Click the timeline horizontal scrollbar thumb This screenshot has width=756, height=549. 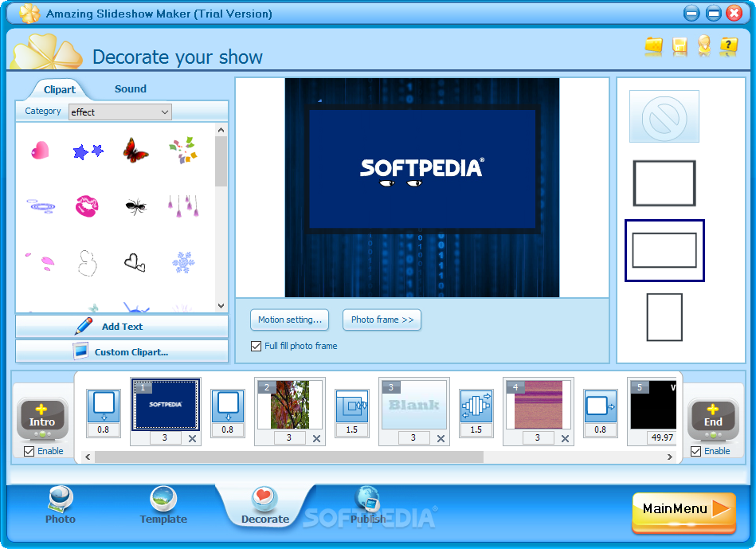pyautogui.click(x=289, y=457)
